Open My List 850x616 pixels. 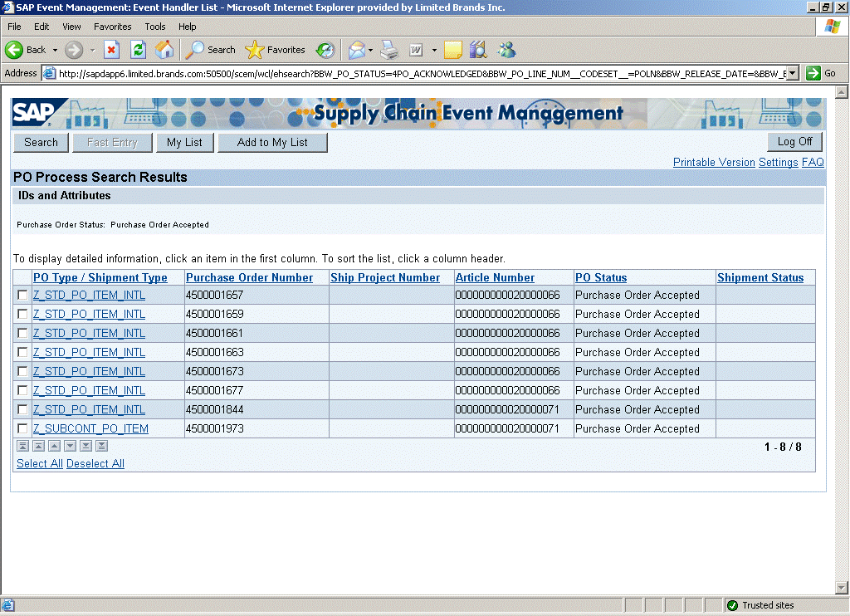coord(184,143)
